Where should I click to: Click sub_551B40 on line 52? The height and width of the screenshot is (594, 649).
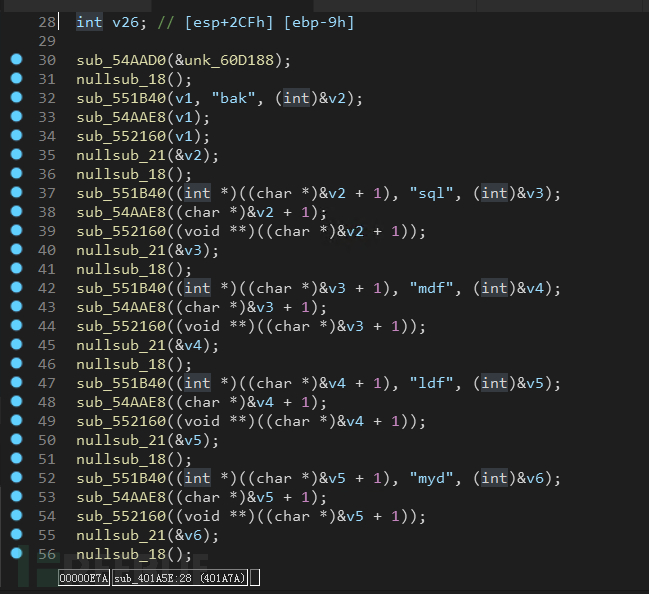pos(121,479)
